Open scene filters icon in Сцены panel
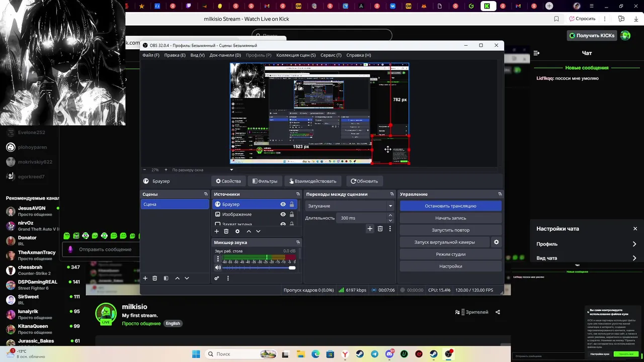Viewport: 644px width, 362px height. (x=166, y=278)
